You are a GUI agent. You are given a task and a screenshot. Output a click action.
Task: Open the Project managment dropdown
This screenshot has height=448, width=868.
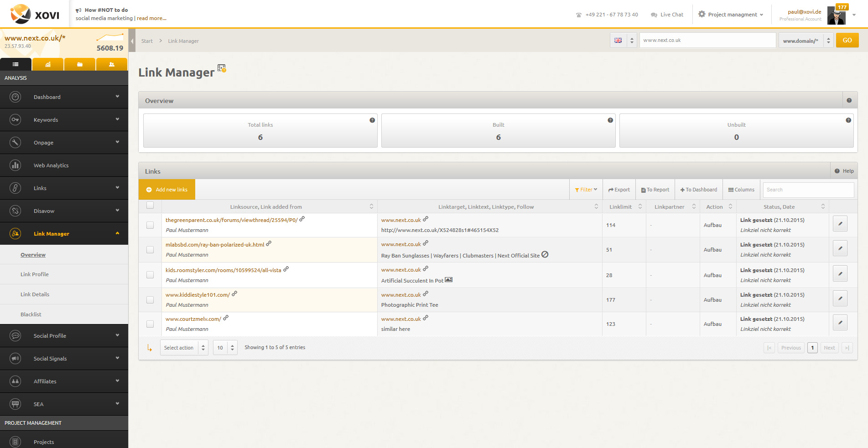click(731, 15)
